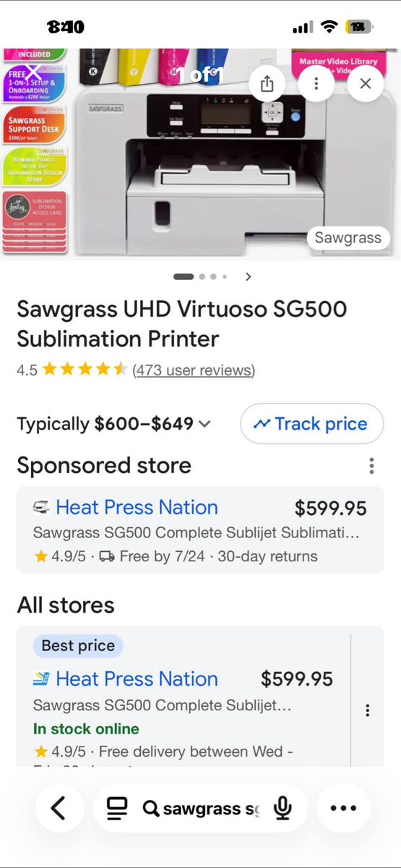The image size is (401, 868).
Task: Expand the Typically $600–$649 price range
Action: point(114,424)
